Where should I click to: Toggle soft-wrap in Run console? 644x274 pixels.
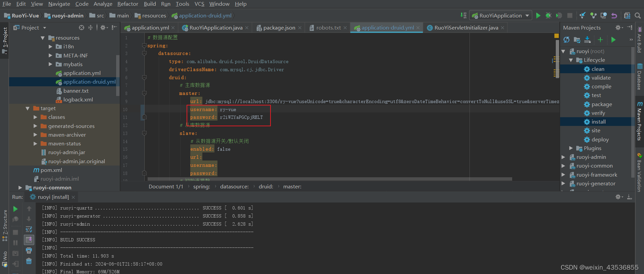(x=29, y=229)
